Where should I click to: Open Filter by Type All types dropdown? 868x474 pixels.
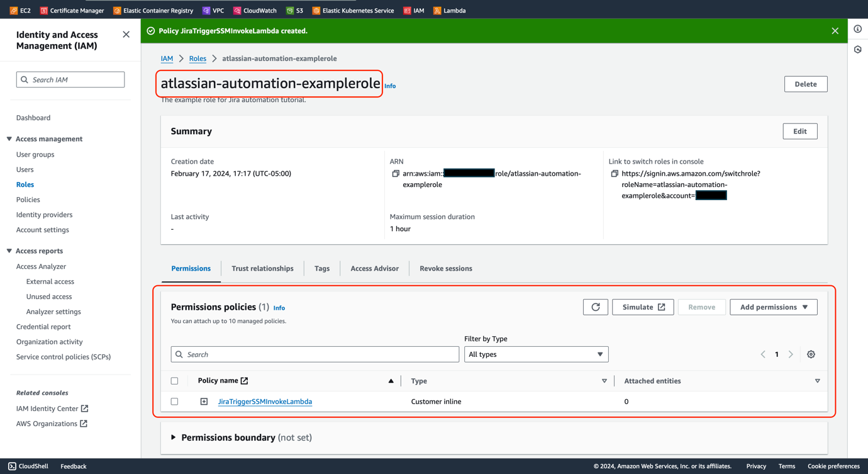pos(536,354)
